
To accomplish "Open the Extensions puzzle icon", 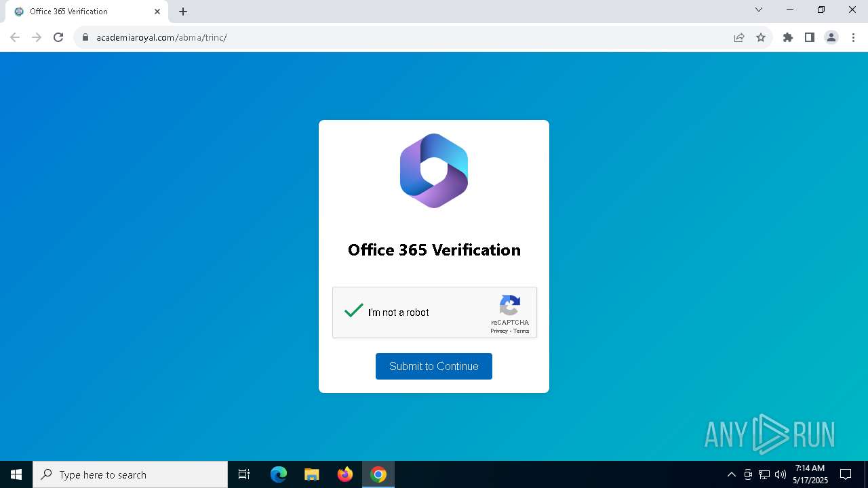I will point(788,37).
